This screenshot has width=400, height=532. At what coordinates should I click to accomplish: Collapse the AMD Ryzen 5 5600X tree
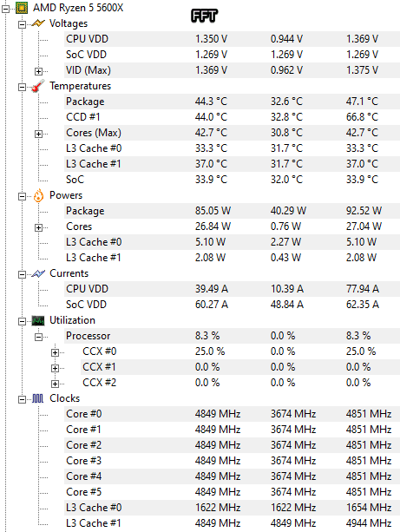(5, 9)
